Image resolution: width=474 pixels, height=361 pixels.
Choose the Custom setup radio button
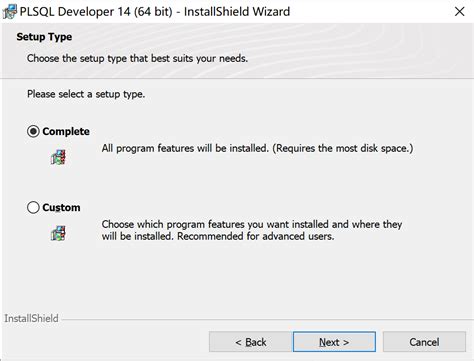[33, 207]
